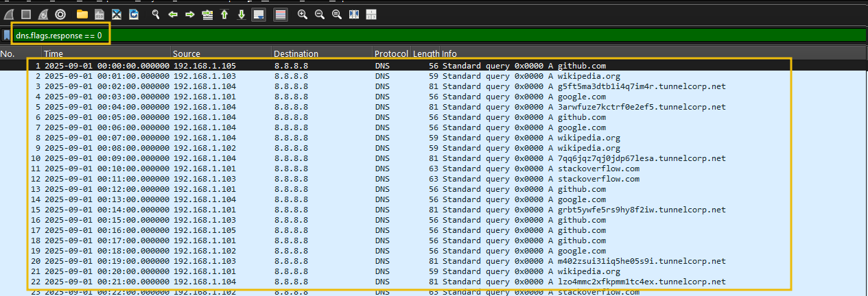Open a capture file via folder icon

(82, 14)
